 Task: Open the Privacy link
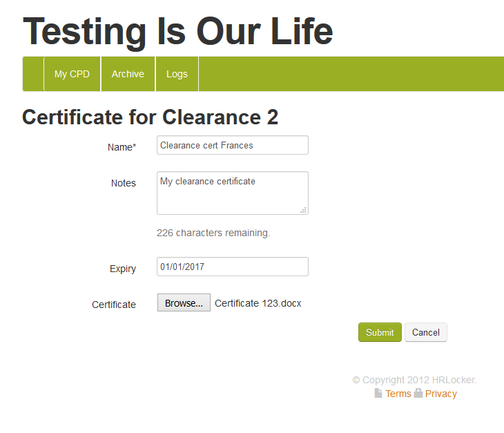click(x=441, y=394)
